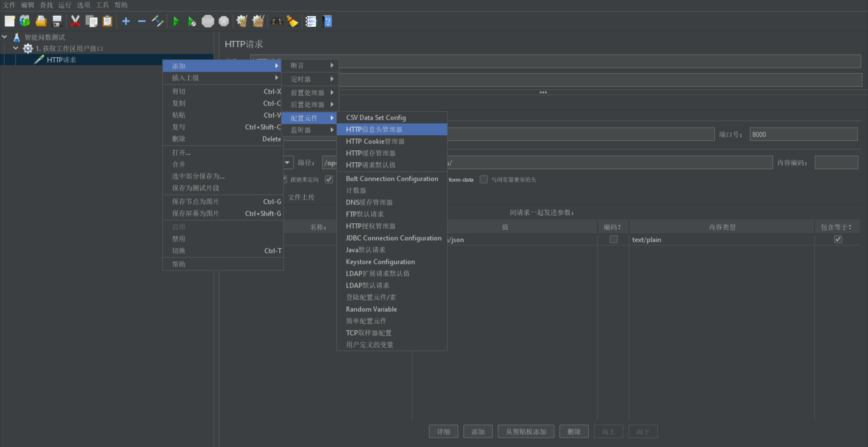Click the Shutdown round X icon
The height and width of the screenshot is (447, 868).
pyautogui.click(x=224, y=21)
